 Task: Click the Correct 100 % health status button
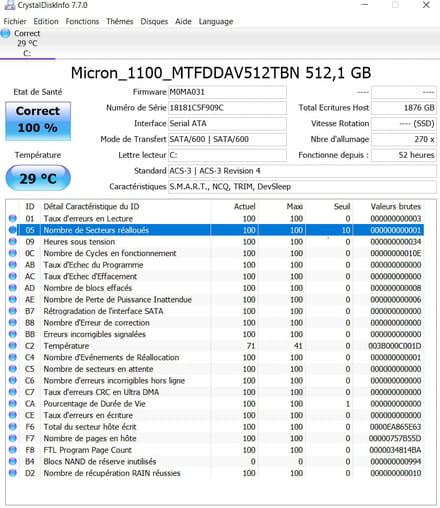[x=38, y=121]
